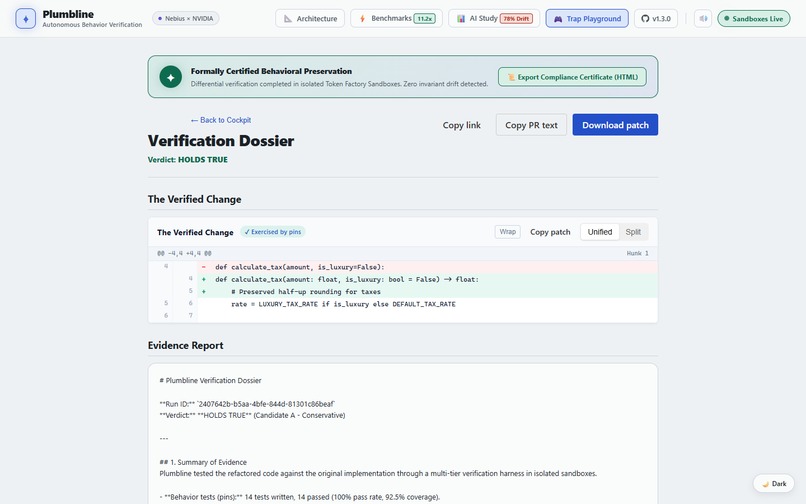This screenshot has height=504, width=806.
Task: Copy patch from the diff header
Action: point(550,232)
